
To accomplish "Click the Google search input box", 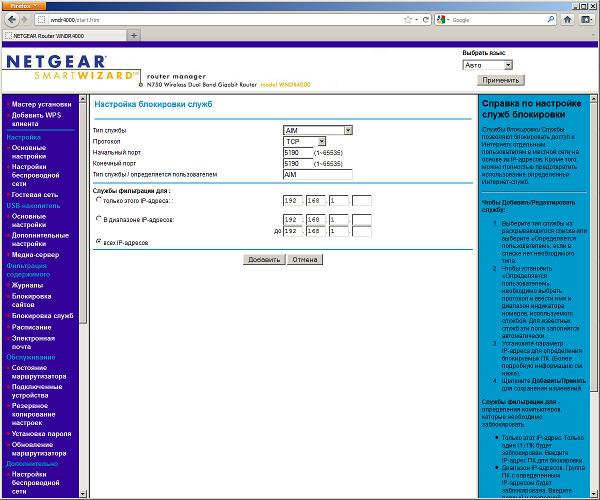I will [497, 20].
